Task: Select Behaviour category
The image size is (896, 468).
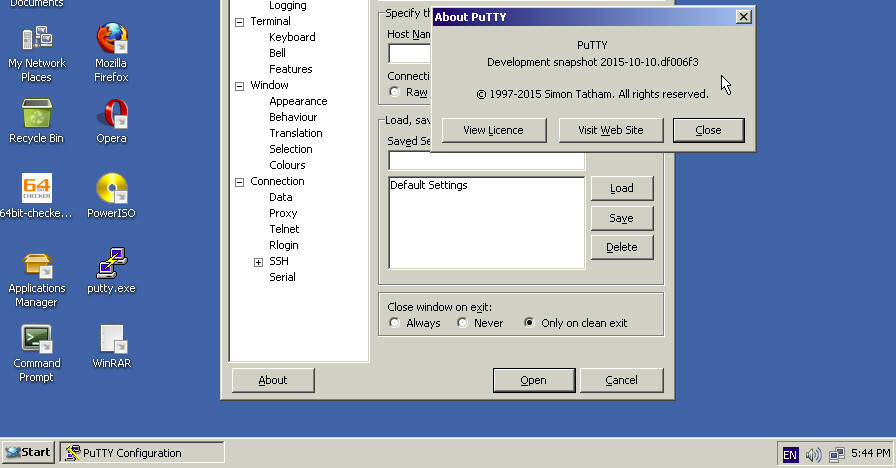Action: coord(293,117)
